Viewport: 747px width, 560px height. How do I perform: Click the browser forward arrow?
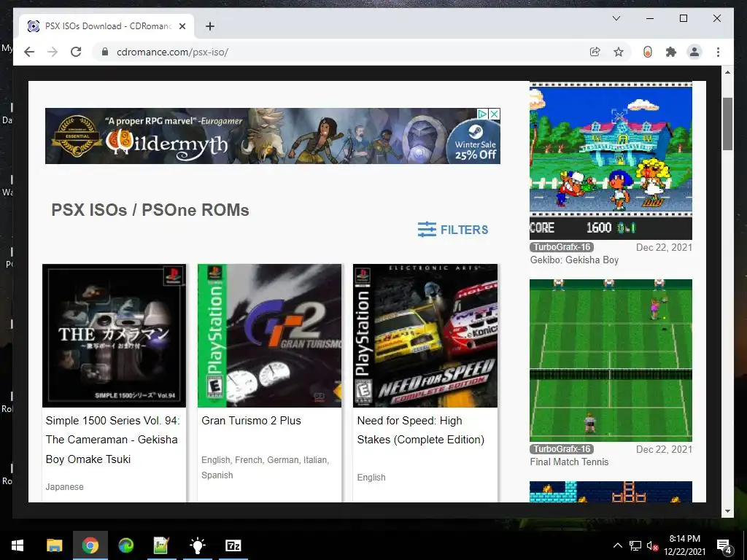pos(53,52)
